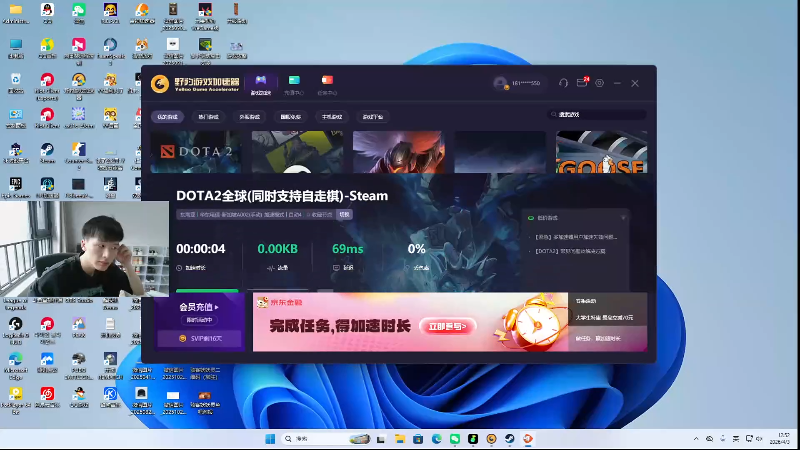Open the Administrator folder on the desktop
Screen dimensions: 800x450
(16, 13)
